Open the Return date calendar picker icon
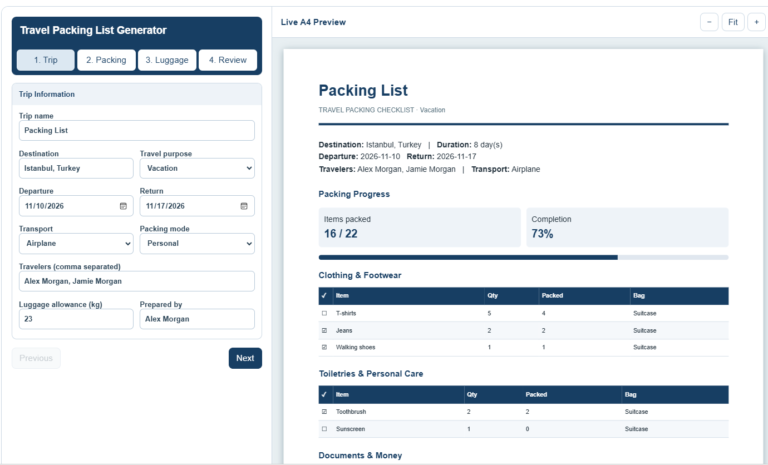This screenshot has width=768, height=465. point(244,206)
